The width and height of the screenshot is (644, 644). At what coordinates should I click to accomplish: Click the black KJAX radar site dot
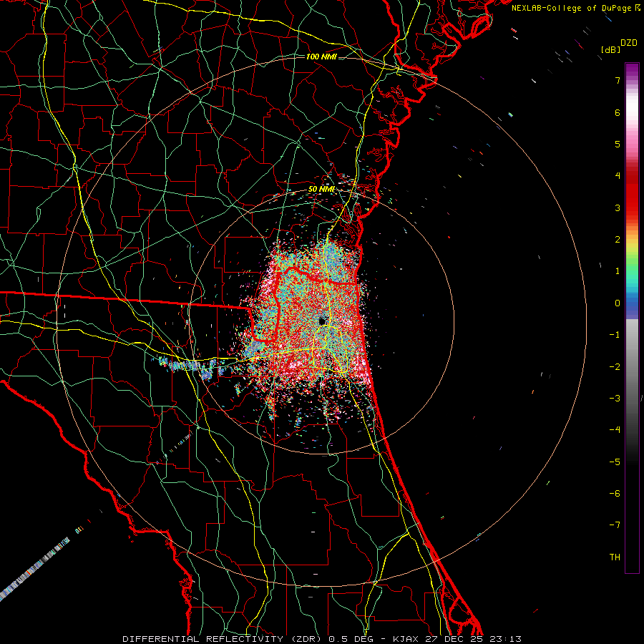click(x=322, y=321)
